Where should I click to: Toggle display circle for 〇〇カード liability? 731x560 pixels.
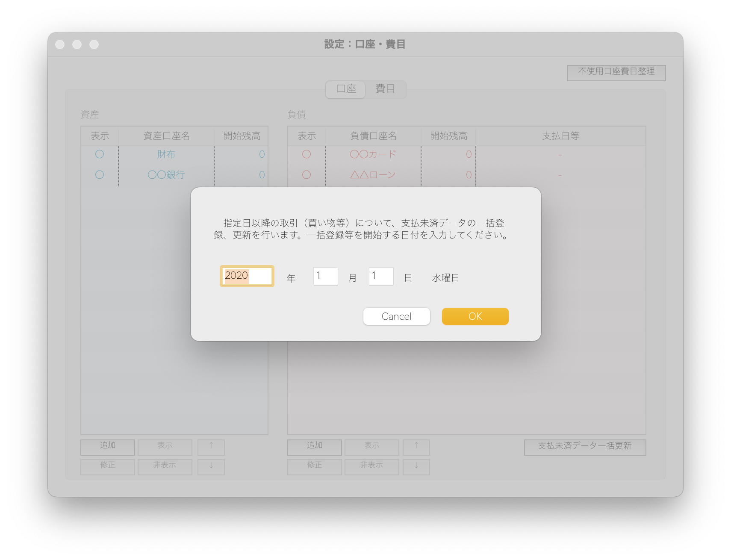[x=307, y=154]
